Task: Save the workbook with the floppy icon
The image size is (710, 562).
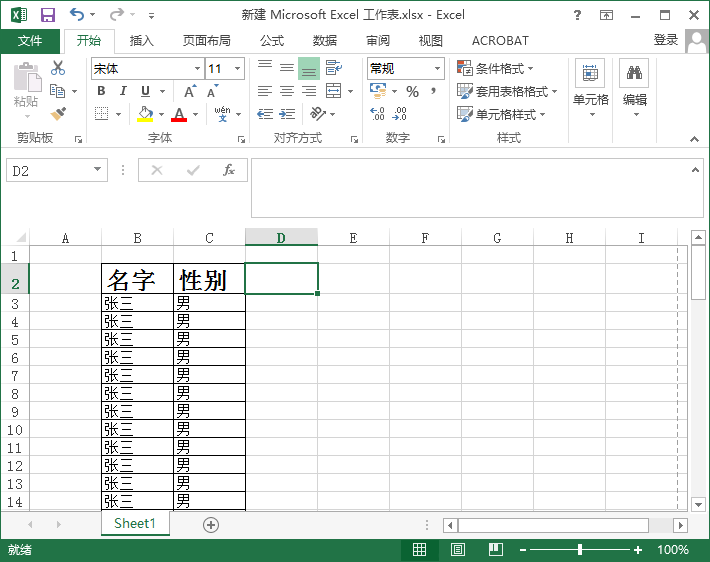Action: [x=48, y=15]
